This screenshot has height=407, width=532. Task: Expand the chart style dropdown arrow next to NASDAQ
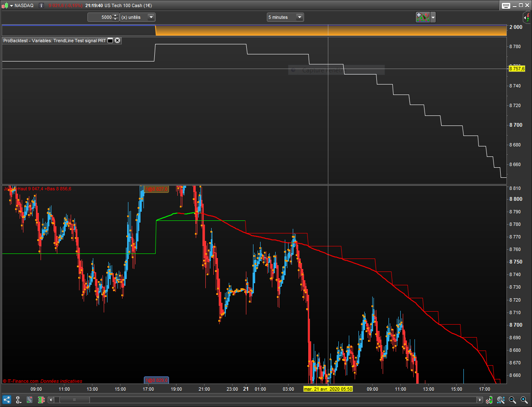(11, 5)
